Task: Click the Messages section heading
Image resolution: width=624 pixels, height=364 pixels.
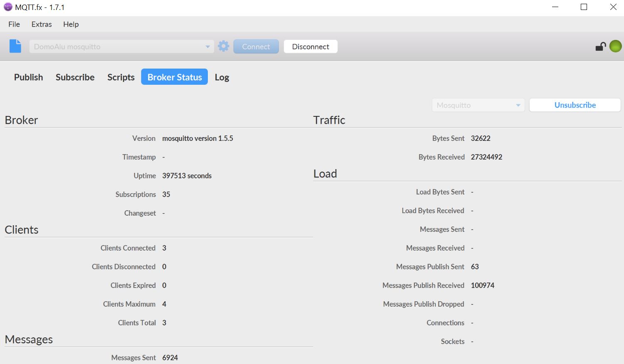Action: point(29,339)
